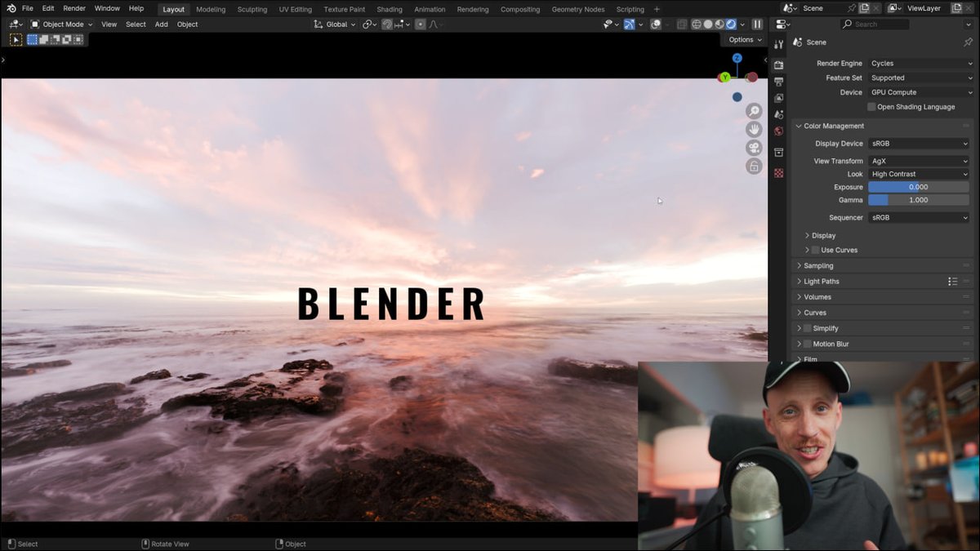Image resolution: width=980 pixels, height=551 pixels.
Task: Click the lock camera to view icon
Action: 754,167
